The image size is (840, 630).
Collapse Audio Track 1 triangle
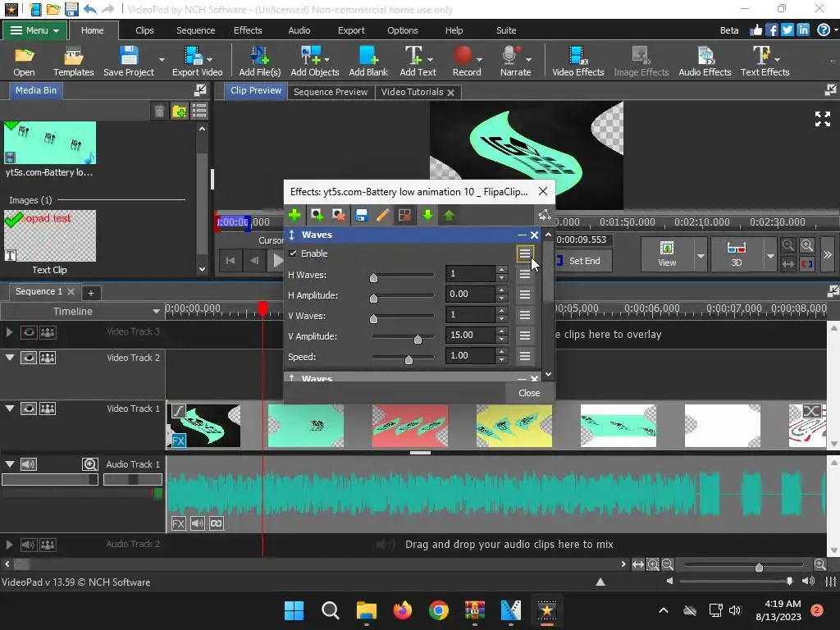tap(10, 464)
